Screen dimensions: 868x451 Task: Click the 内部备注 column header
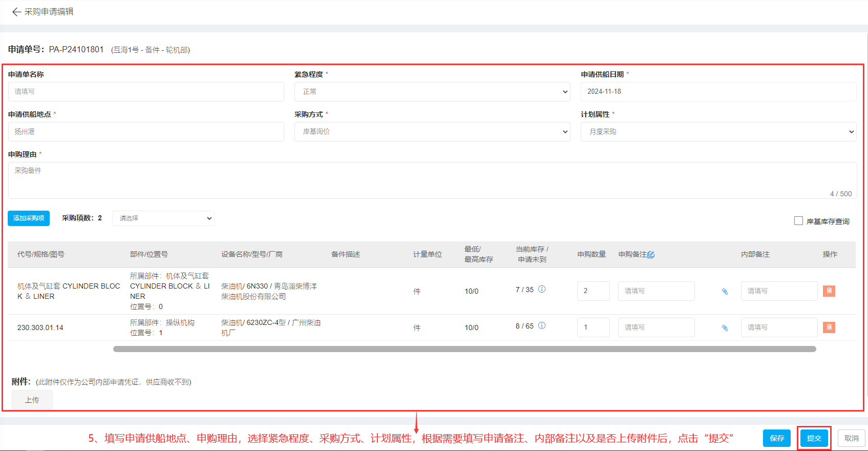click(755, 254)
